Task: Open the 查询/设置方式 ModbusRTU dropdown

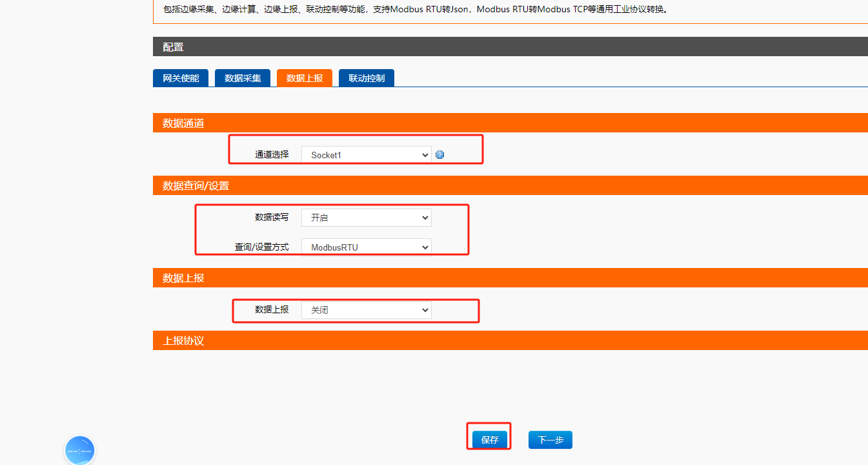Action: (366, 247)
